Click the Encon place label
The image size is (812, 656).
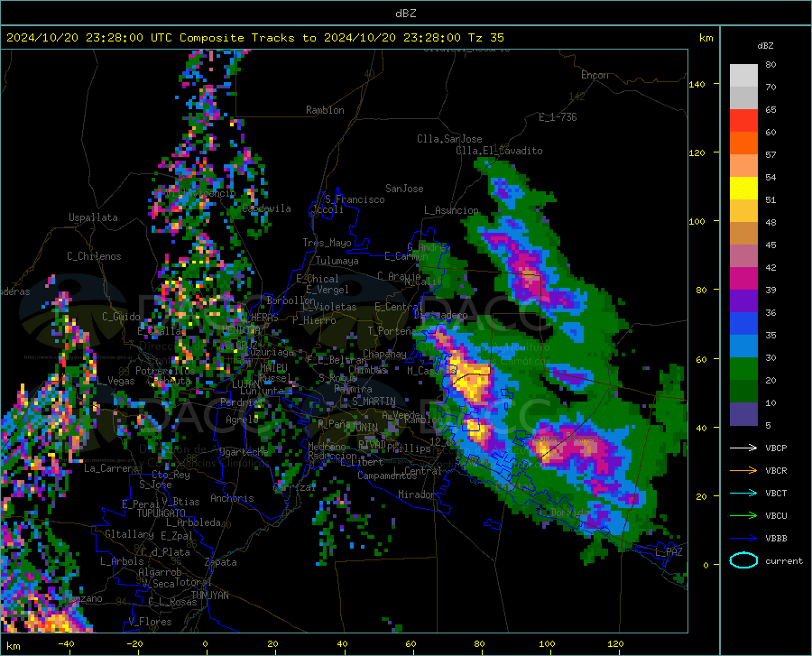click(595, 75)
